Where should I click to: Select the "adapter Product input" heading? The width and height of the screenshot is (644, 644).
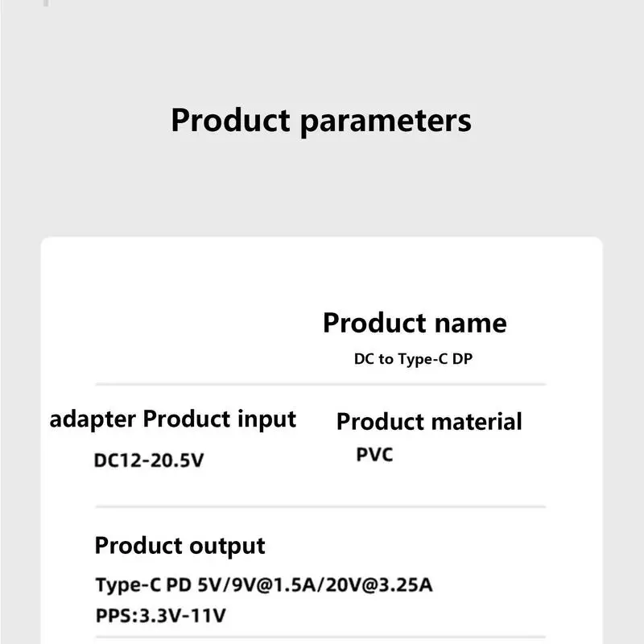(x=173, y=419)
